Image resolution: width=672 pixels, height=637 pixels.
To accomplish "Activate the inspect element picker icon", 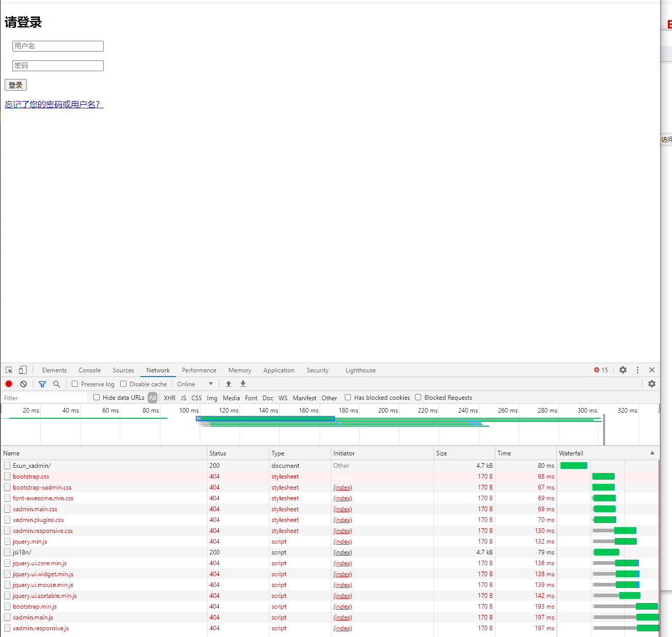I will pyautogui.click(x=9, y=370).
